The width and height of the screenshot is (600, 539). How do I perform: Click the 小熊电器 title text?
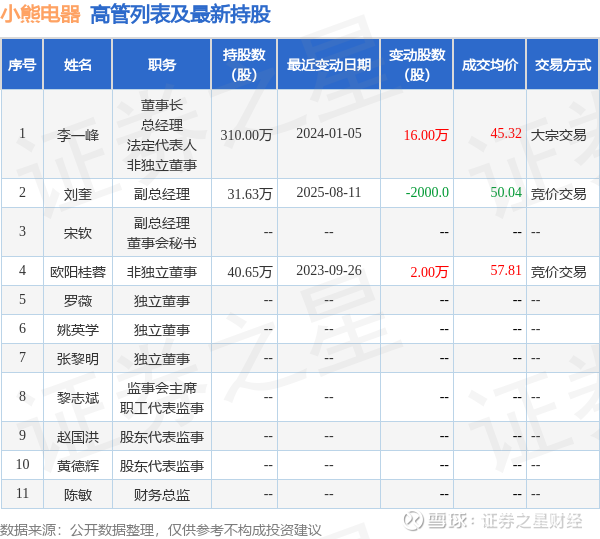click(x=40, y=15)
